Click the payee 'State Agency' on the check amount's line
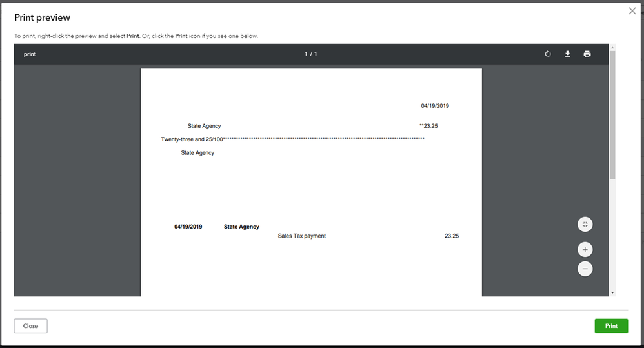644x348 pixels. click(x=204, y=126)
